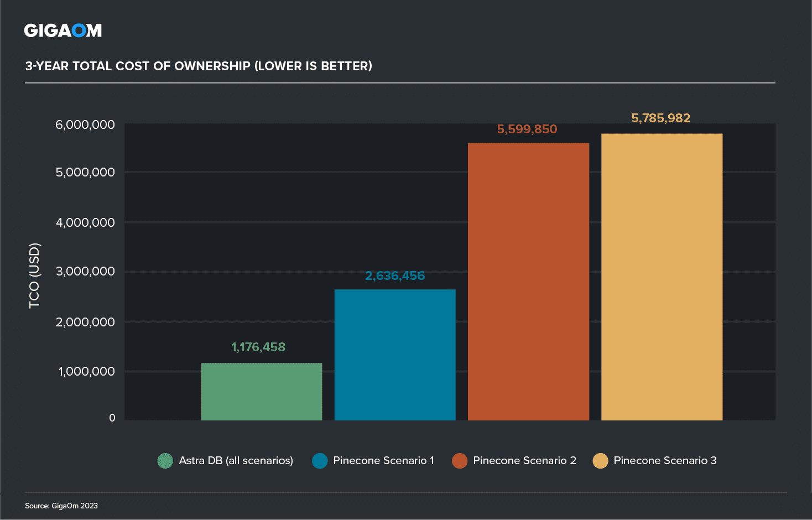Click the orange-red Pinecone Scenario 2 bar
Image resolution: width=812 pixels, height=520 pixels.
[x=528, y=282]
